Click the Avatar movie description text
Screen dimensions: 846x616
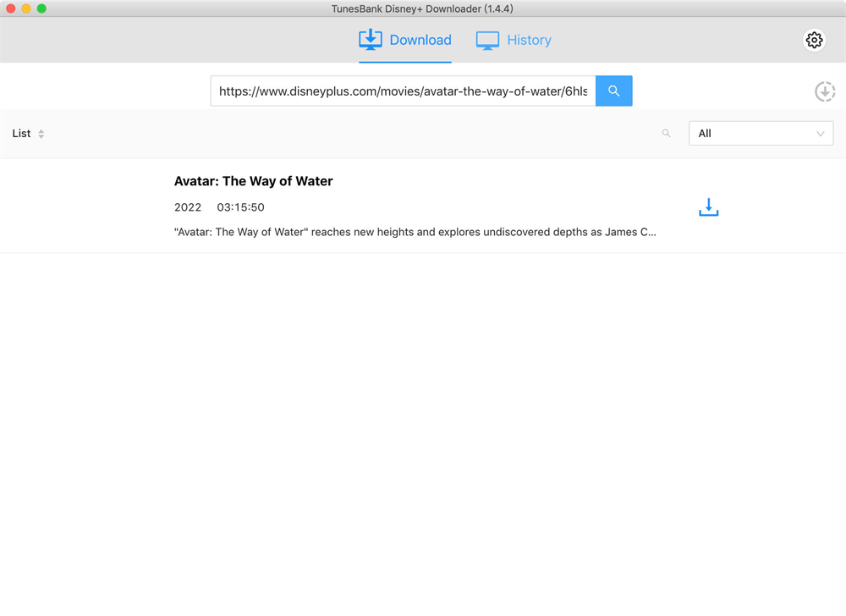coord(415,232)
